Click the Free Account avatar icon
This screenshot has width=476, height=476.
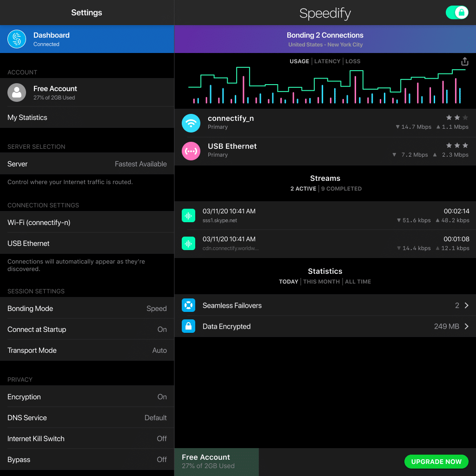(x=17, y=93)
